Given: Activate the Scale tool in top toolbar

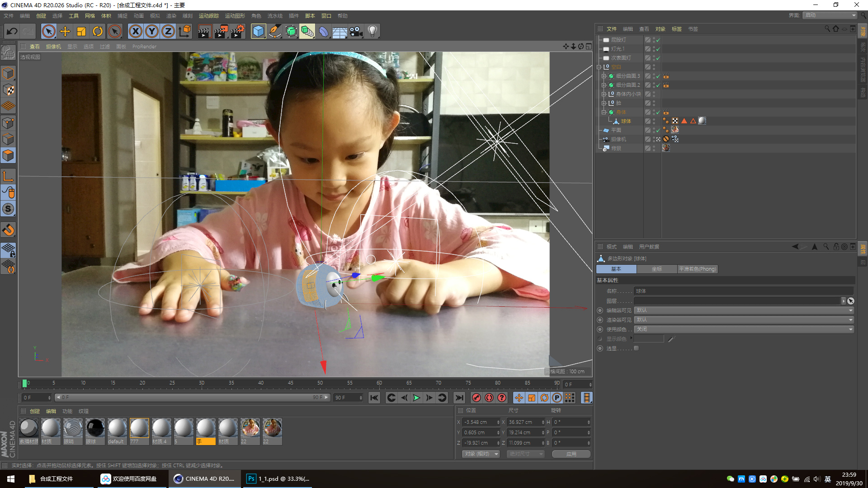Looking at the screenshot, I should 81,31.
